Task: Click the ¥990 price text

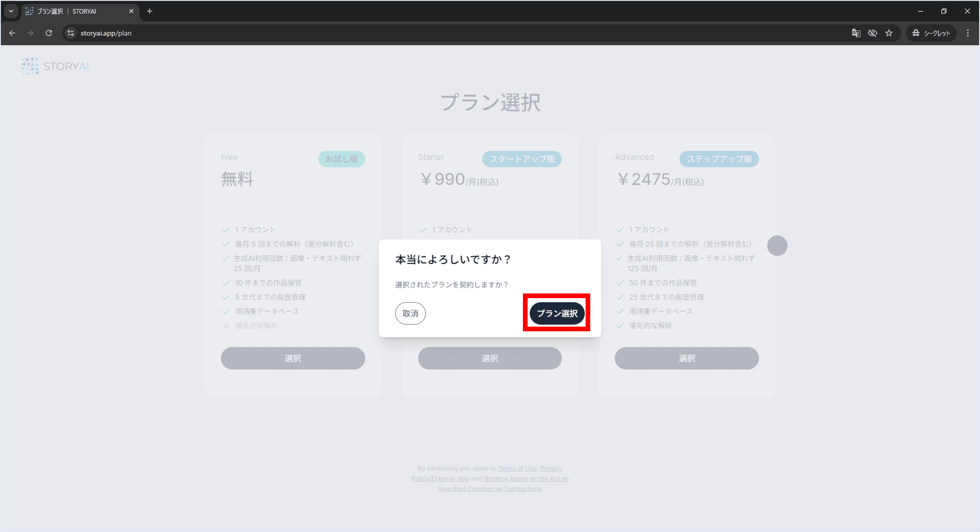Action: click(x=459, y=179)
